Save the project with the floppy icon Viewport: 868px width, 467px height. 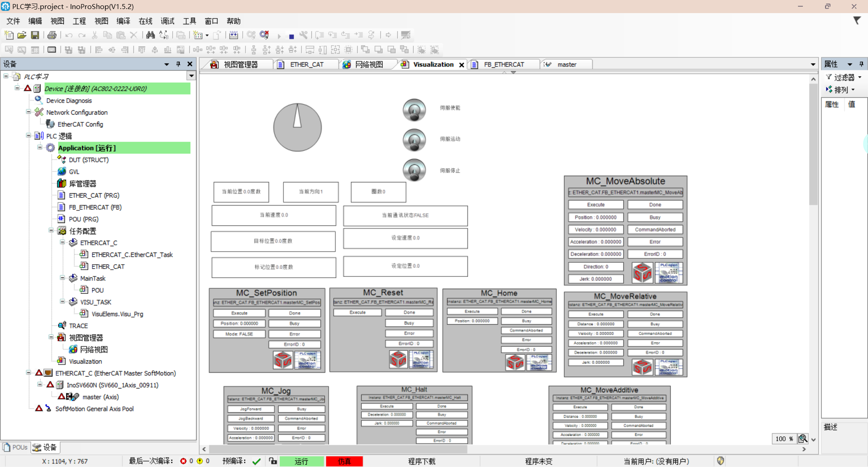click(x=35, y=35)
